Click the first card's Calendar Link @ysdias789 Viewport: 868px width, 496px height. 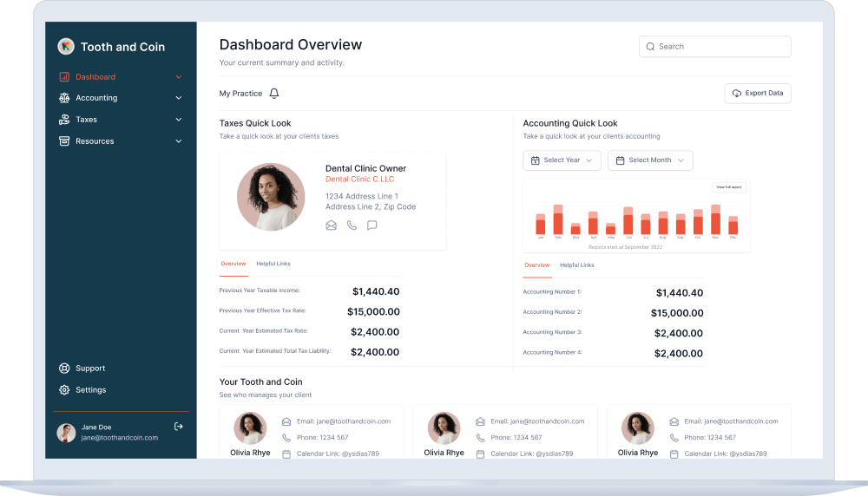[338, 454]
